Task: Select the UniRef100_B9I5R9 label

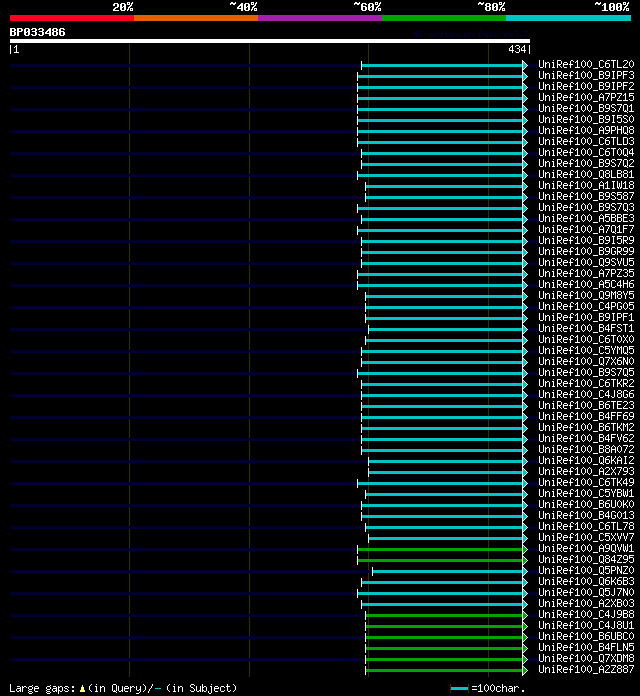Action: click(586, 241)
